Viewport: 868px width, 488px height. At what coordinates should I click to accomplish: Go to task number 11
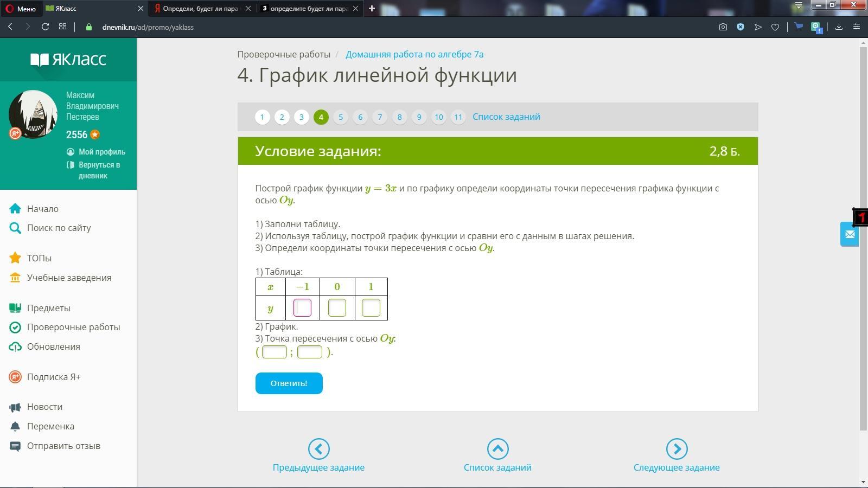click(458, 117)
